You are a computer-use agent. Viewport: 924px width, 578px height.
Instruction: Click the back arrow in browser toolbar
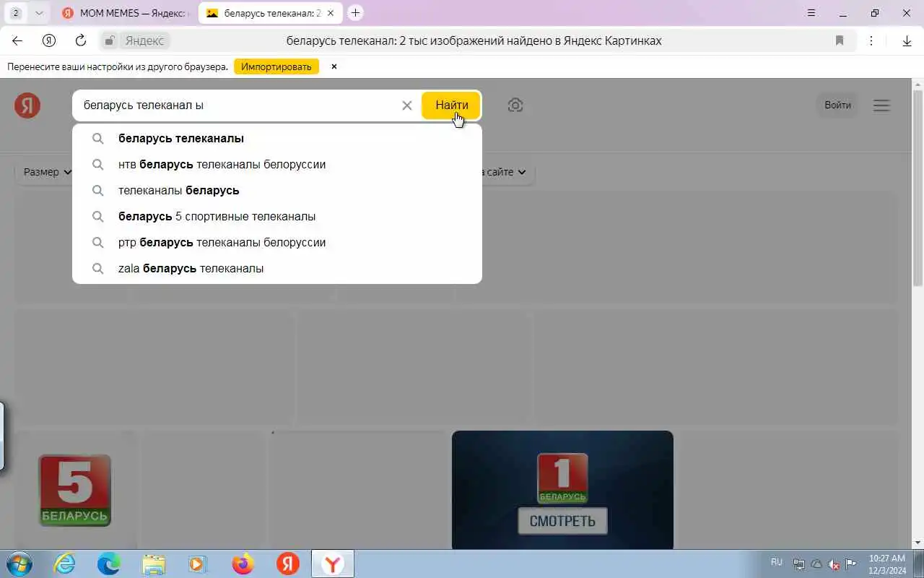(x=17, y=40)
